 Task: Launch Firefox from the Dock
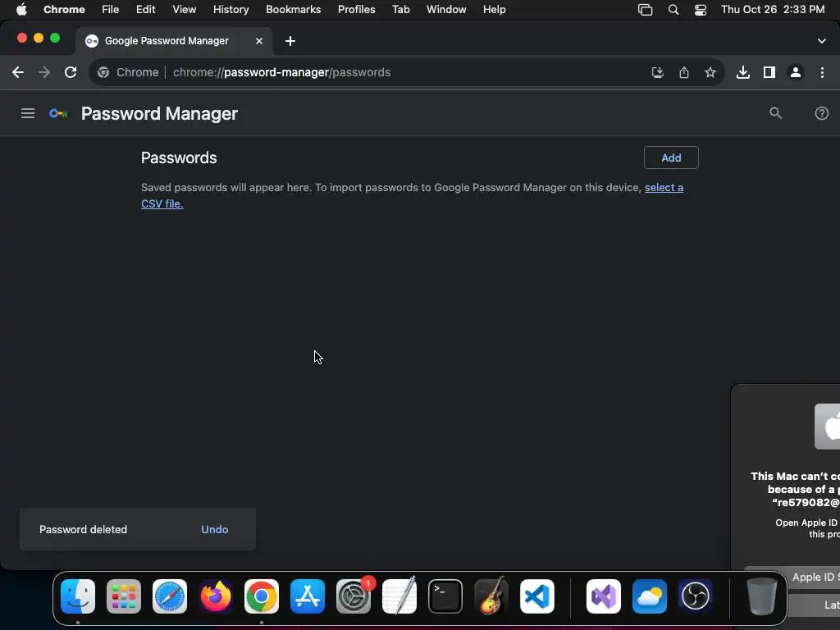point(216,596)
